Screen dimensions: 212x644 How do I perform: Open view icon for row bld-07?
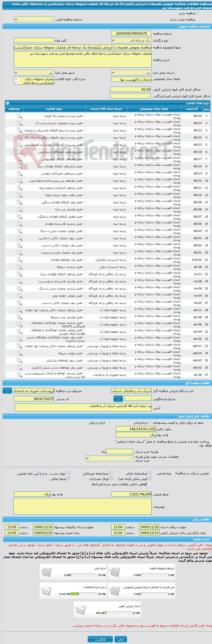tap(19, 217)
